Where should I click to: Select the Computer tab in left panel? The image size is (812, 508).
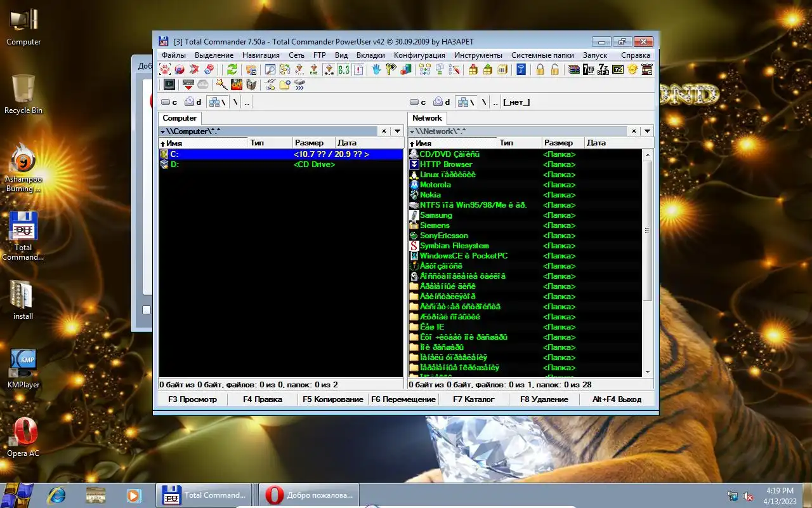click(x=180, y=118)
